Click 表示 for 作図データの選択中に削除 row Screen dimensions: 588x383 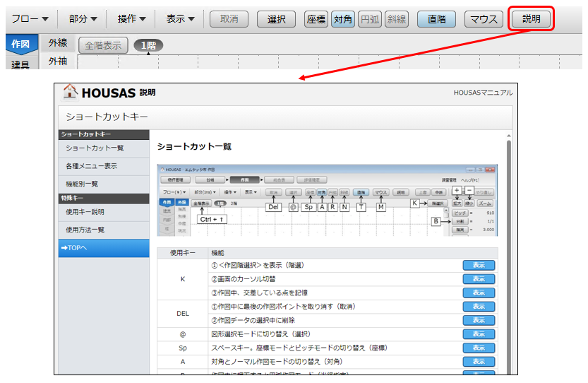[x=479, y=320]
